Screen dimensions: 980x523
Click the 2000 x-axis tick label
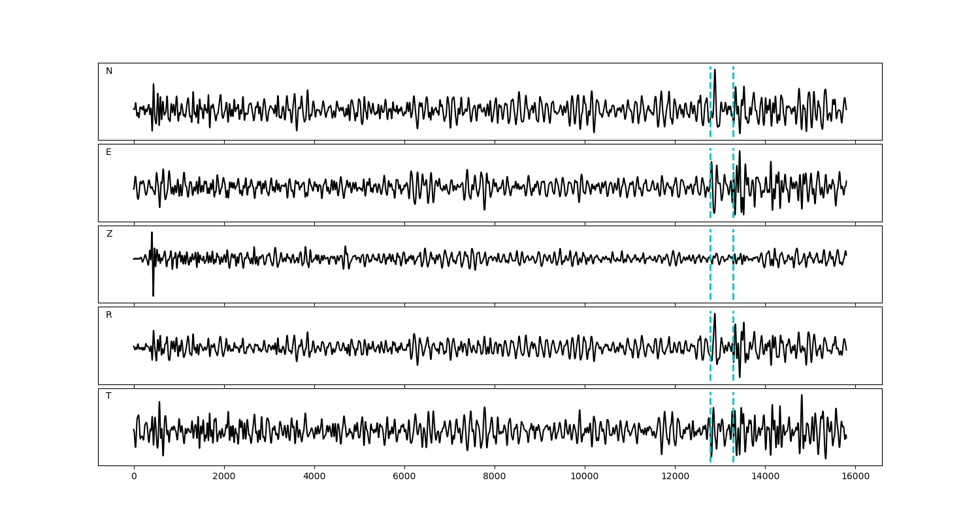[x=224, y=477]
